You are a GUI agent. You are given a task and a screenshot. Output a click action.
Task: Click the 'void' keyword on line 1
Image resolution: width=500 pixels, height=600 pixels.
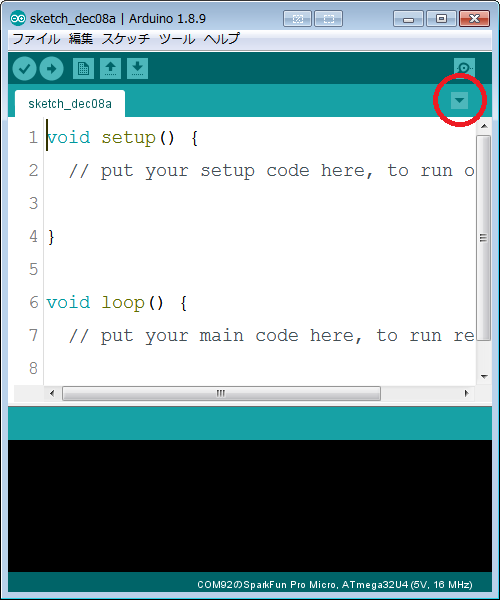(x=68, y=137)
